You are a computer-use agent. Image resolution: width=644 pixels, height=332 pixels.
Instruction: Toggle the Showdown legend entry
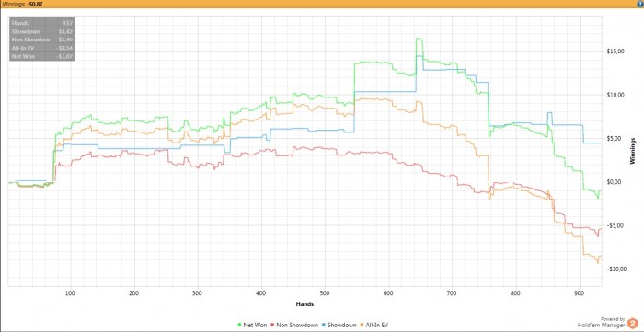339,326
